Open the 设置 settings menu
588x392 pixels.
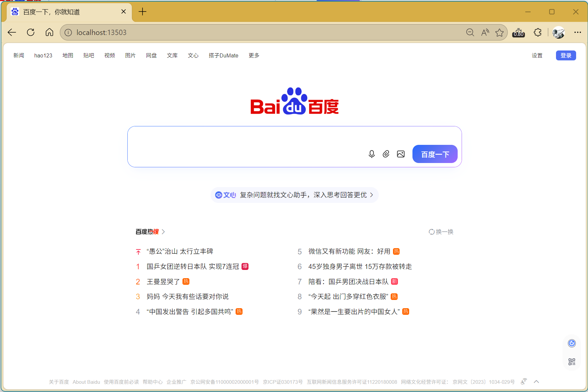pos(537,55)
